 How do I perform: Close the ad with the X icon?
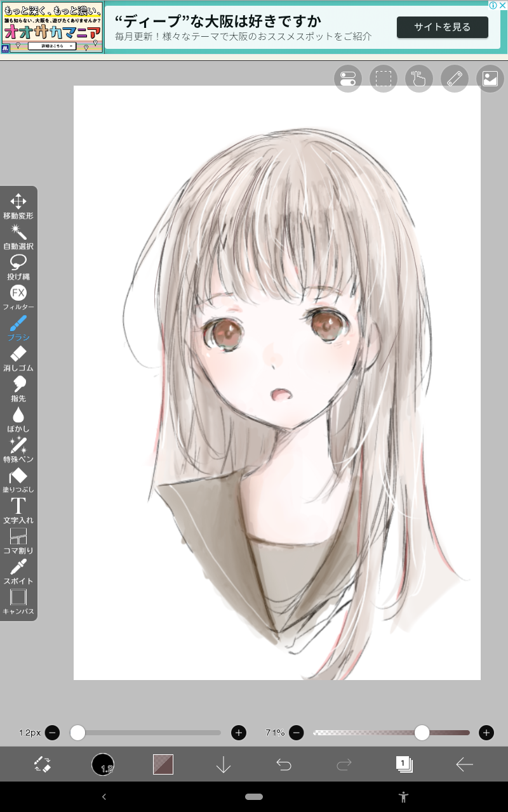[x=502, y=5]
